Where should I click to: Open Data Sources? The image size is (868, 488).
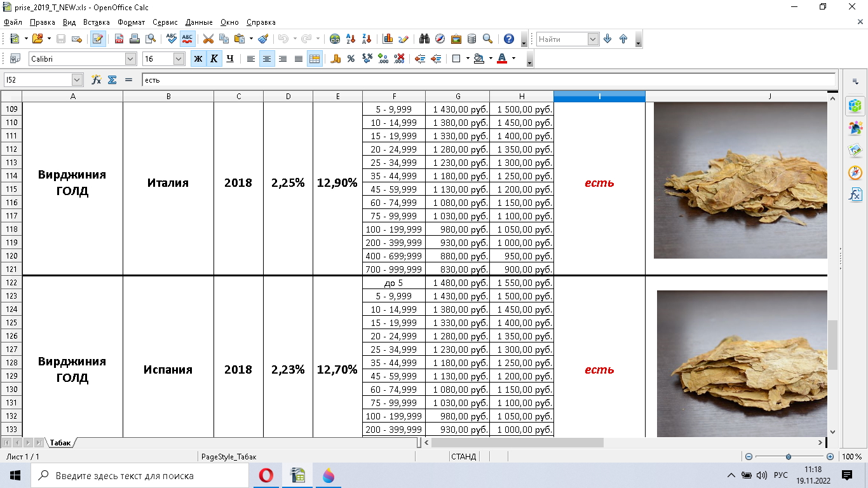pos(471,39)
